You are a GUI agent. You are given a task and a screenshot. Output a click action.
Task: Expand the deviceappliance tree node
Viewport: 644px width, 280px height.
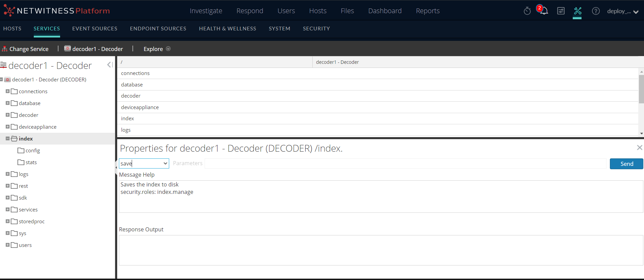tap(7, 127)
